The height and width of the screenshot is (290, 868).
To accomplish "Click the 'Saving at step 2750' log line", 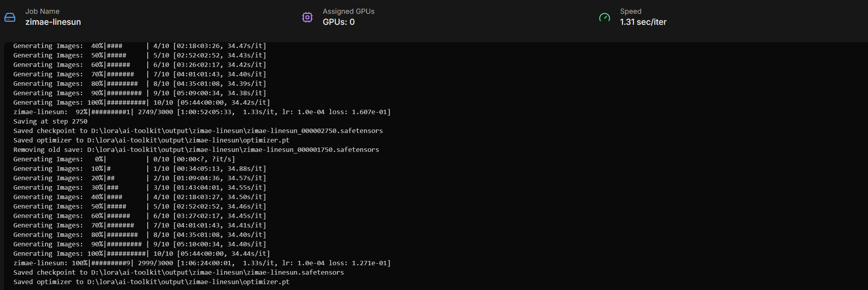I will coord(50,121).
